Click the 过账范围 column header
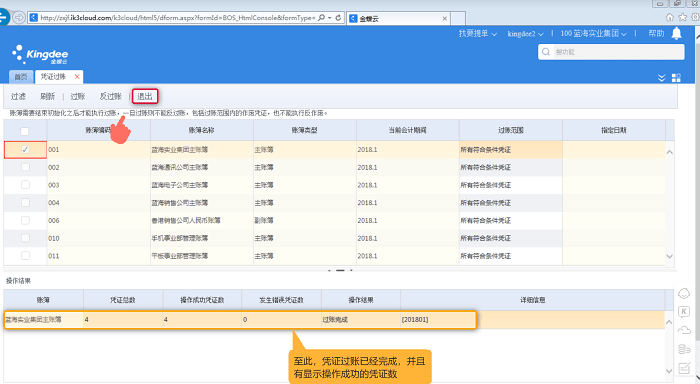The image size is (700, 384). click(x=510, y=130)
